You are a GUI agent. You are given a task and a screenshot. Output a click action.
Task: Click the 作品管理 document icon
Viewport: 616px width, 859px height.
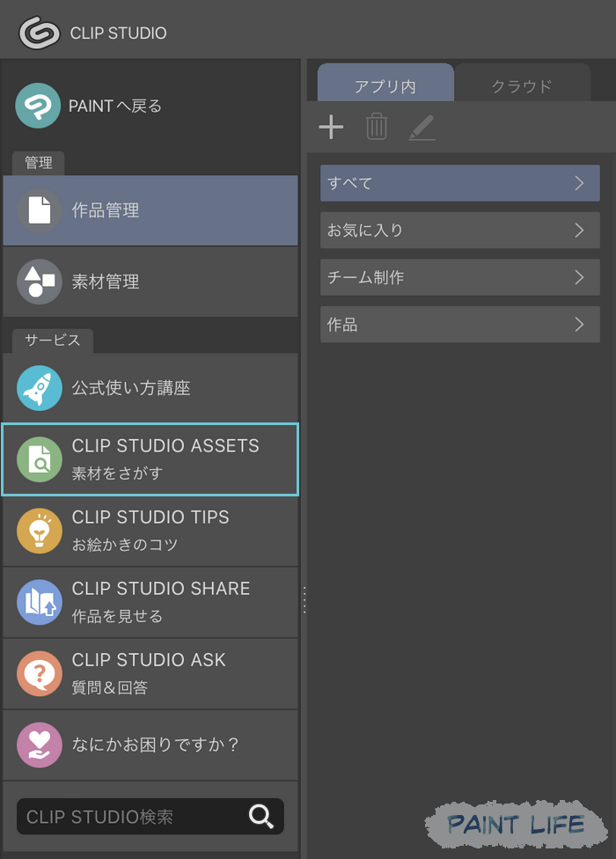[38, 210]
